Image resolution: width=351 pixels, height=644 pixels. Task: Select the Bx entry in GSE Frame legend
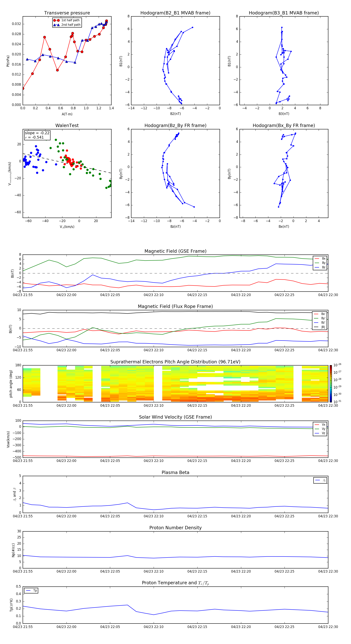pyautogui.click(x=320, y=259)
